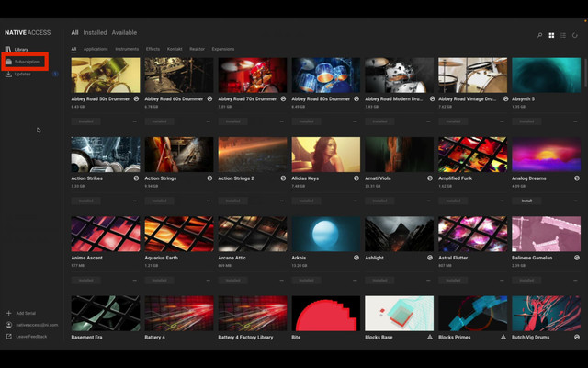Screen dimensions: 588x368
Task: Open options menu for Anima Ascent
Action: [x=135, y=281]
